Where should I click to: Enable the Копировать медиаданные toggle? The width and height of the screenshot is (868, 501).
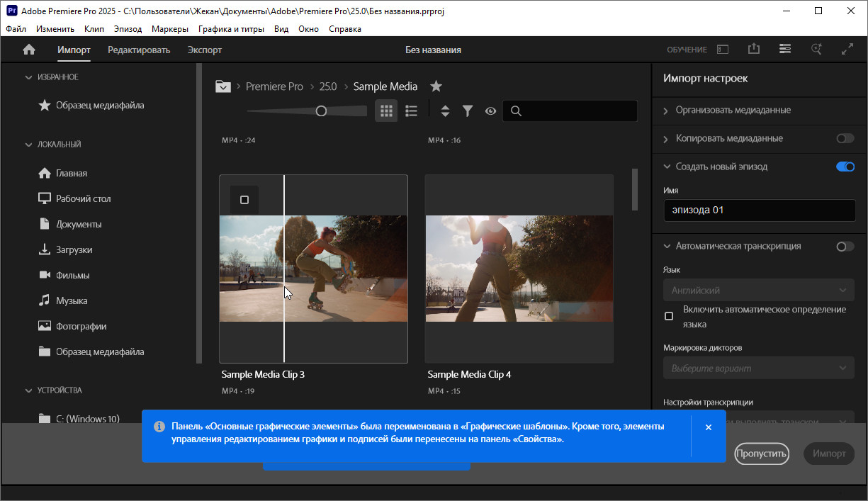click(x=845, y=138)
